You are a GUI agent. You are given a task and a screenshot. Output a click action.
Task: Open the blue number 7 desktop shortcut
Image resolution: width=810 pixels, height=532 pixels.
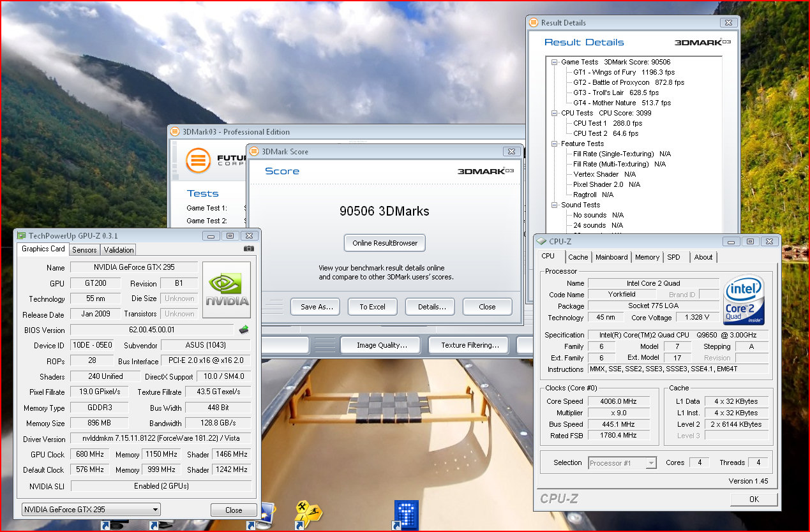(x=406, y=514)
